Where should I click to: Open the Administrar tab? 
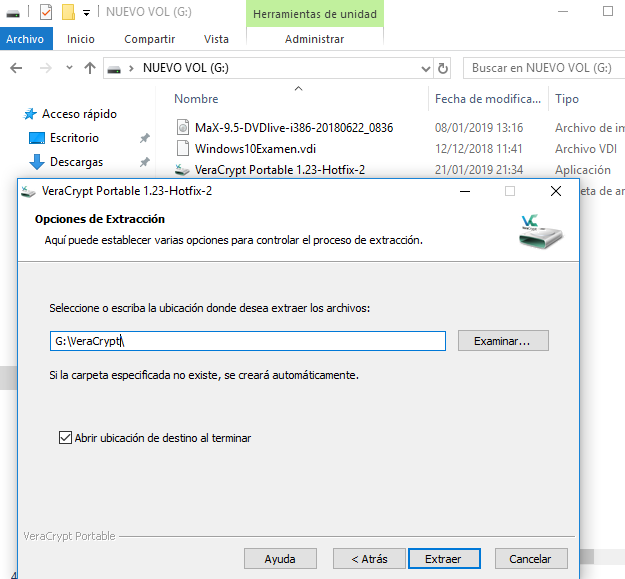(314, 39)
